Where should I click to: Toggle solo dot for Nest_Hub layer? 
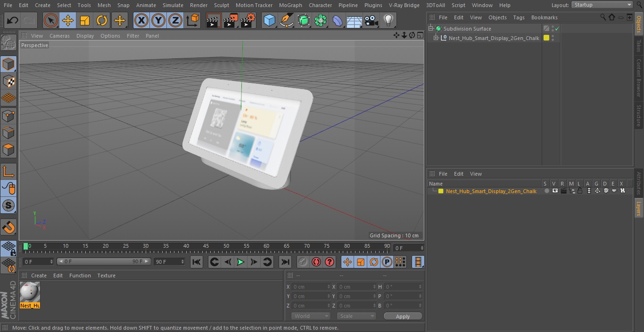pyautogui.click(x=546, y=191)
